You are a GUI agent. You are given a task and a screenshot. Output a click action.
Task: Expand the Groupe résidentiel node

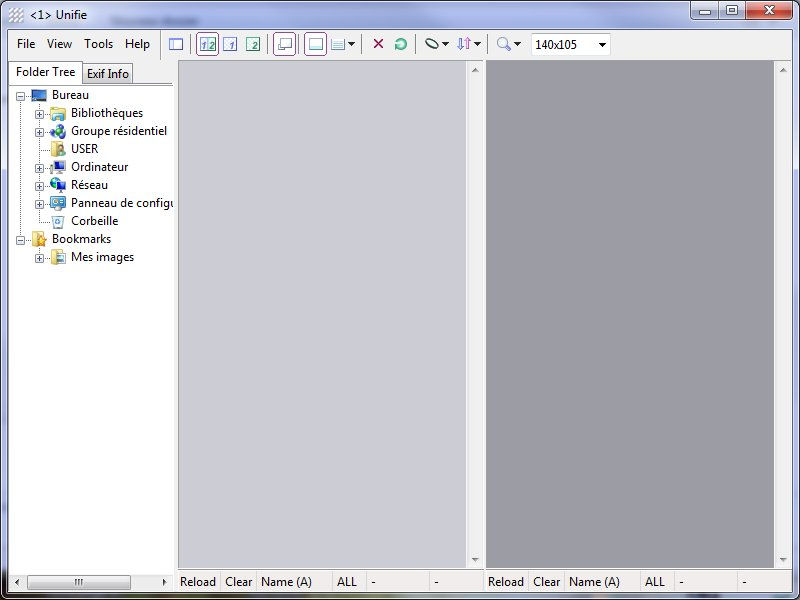(39, 132)
